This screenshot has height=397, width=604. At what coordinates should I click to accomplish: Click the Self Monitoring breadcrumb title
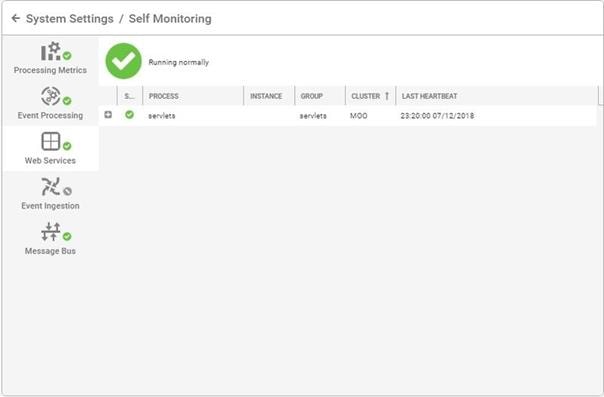(170, 18)
